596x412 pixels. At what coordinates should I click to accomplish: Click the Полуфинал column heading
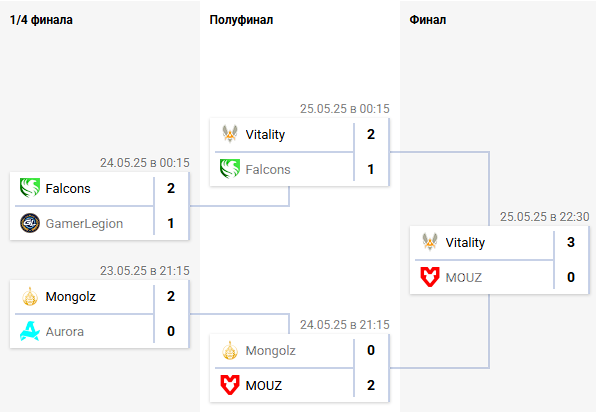pyautogui.click(x=241, y=20)
